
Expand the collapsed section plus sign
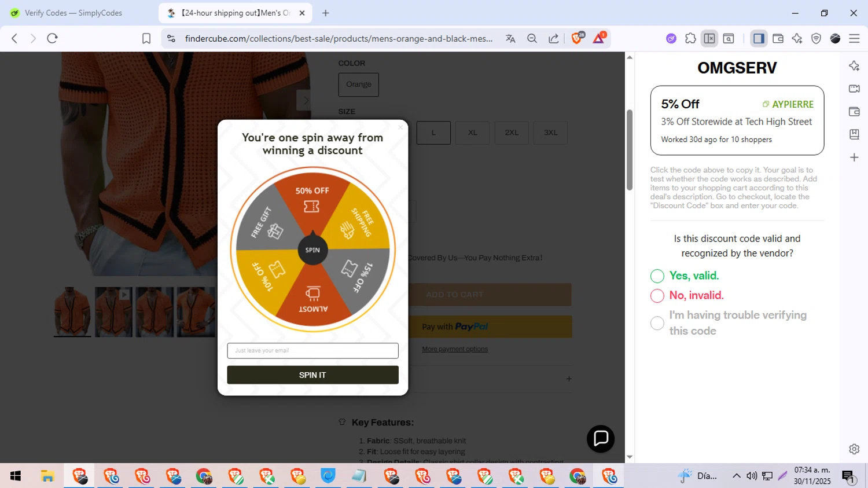click(569, 379)
